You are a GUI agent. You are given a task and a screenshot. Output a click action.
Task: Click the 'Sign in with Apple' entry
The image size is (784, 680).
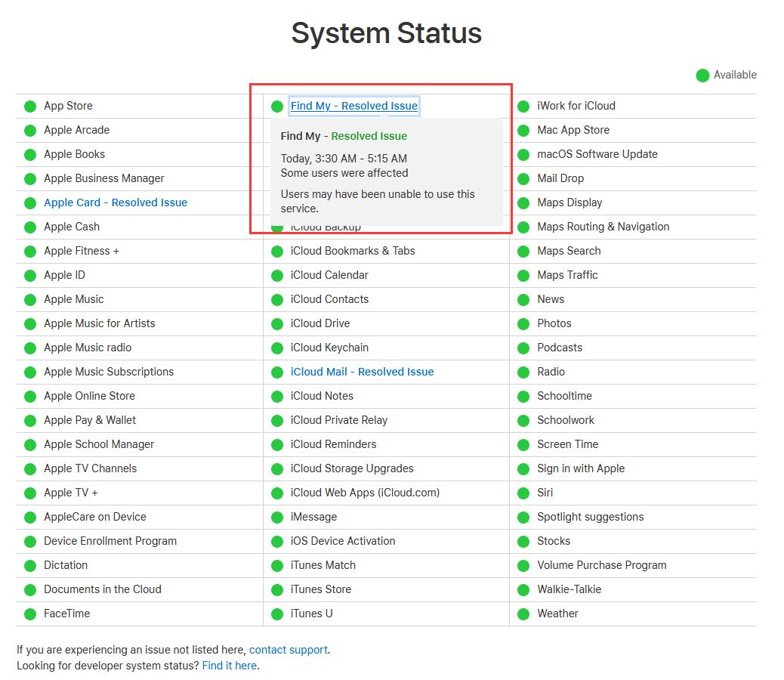coord(581,468)
